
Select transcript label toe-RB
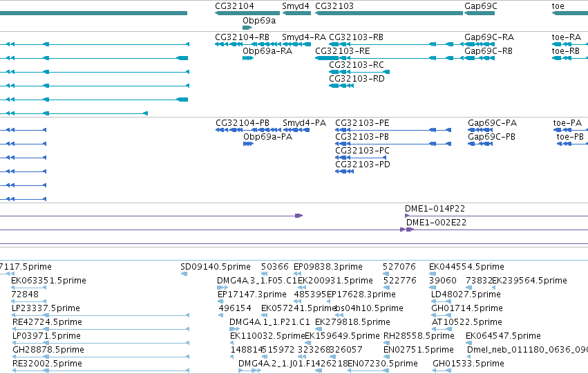click(565, 51)
